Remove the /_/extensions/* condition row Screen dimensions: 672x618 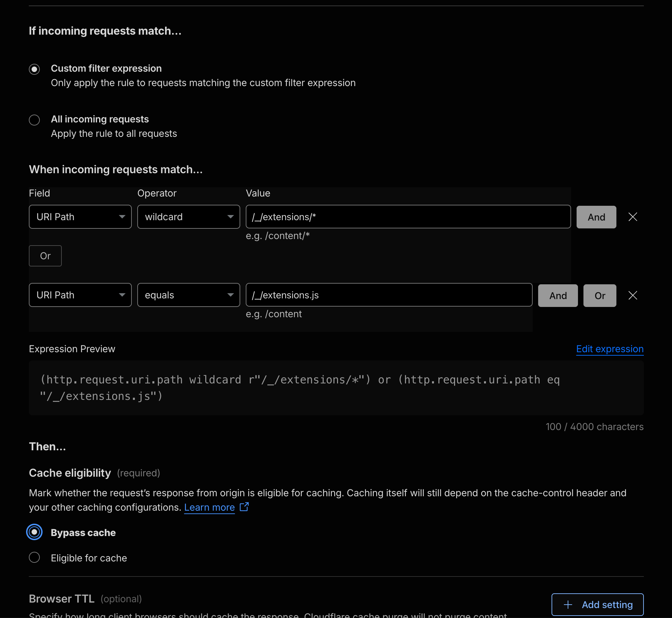click(633, 217)
